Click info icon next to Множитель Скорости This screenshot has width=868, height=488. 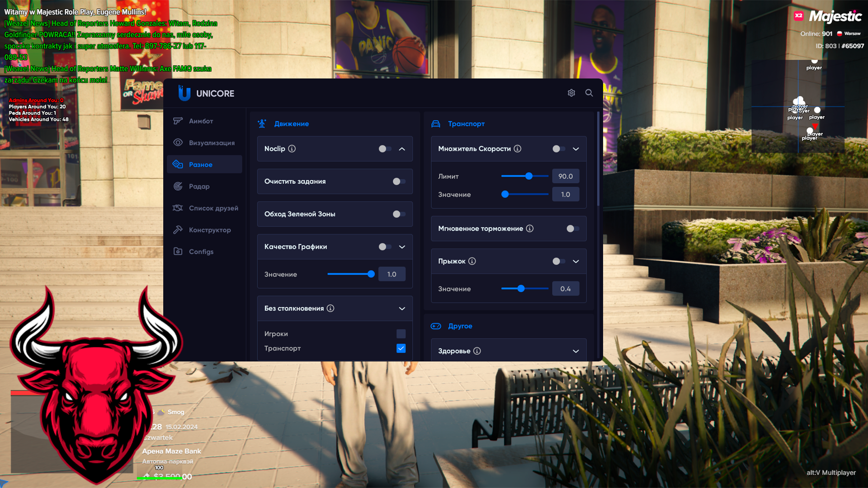pos(518,149)
